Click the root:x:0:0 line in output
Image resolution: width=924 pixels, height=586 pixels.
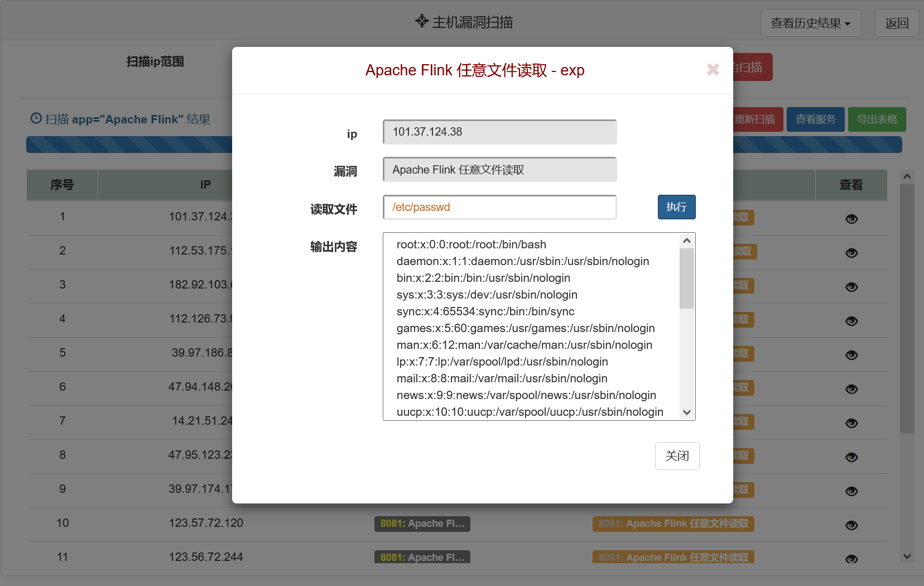471,244
